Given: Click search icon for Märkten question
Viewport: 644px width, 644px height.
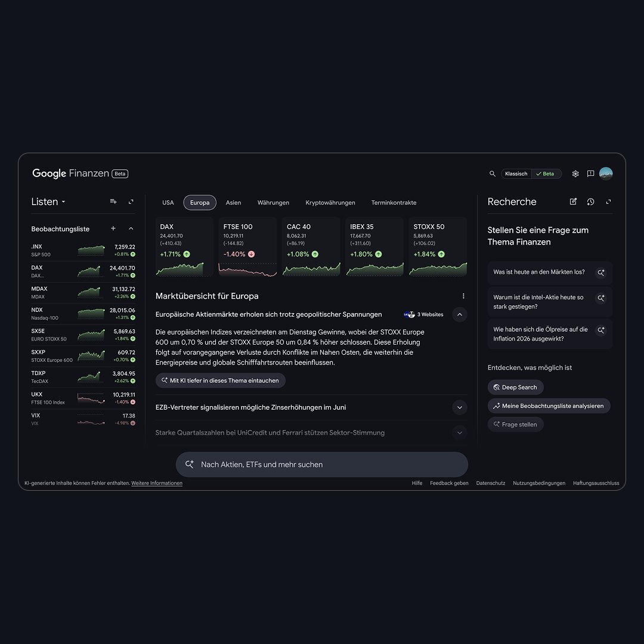Looking at the screenshot, I should tap(601, 273).
